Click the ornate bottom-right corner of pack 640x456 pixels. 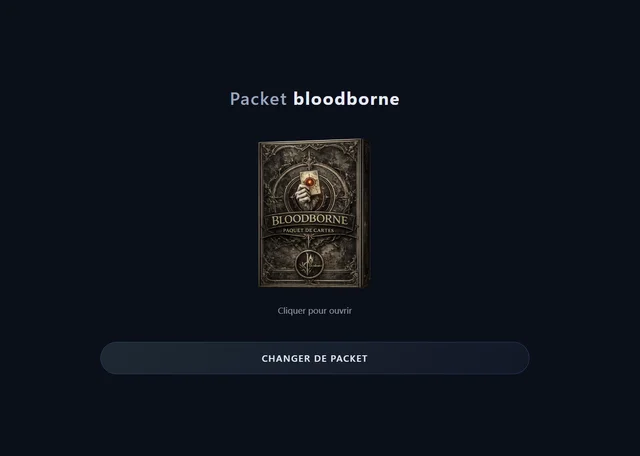pos(349,274)
